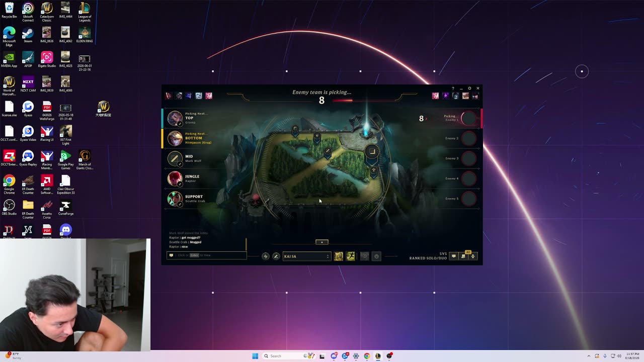Open Google Chrome desktop shortcut
Viewport: 644px width, 362px height.
pyautogui.click(x=9, y=184)
